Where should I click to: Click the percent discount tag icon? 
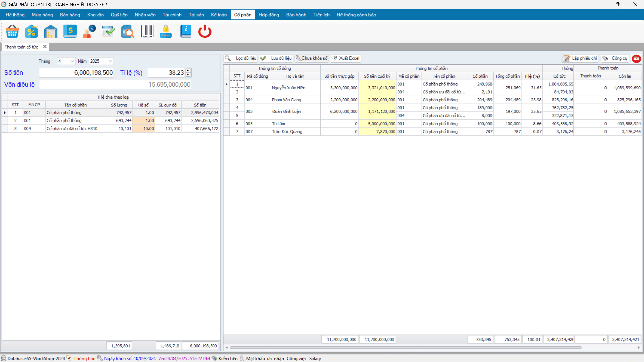[31, 31]
